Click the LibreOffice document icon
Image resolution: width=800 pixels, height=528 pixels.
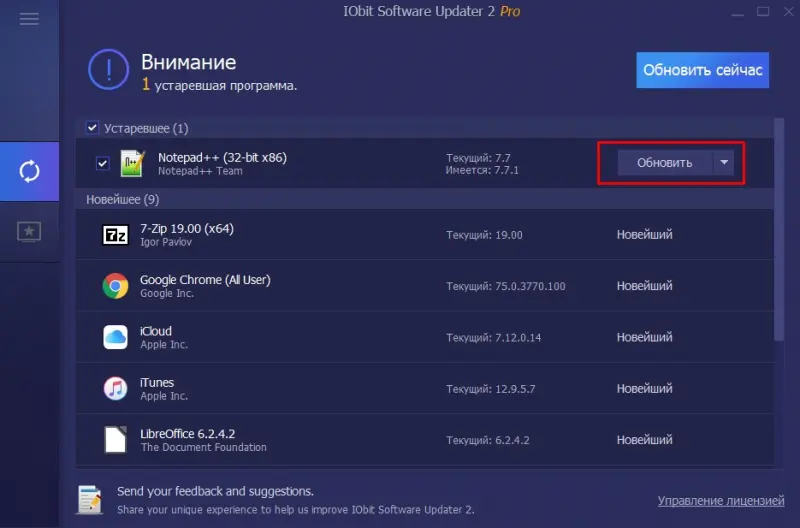point(115,439)
